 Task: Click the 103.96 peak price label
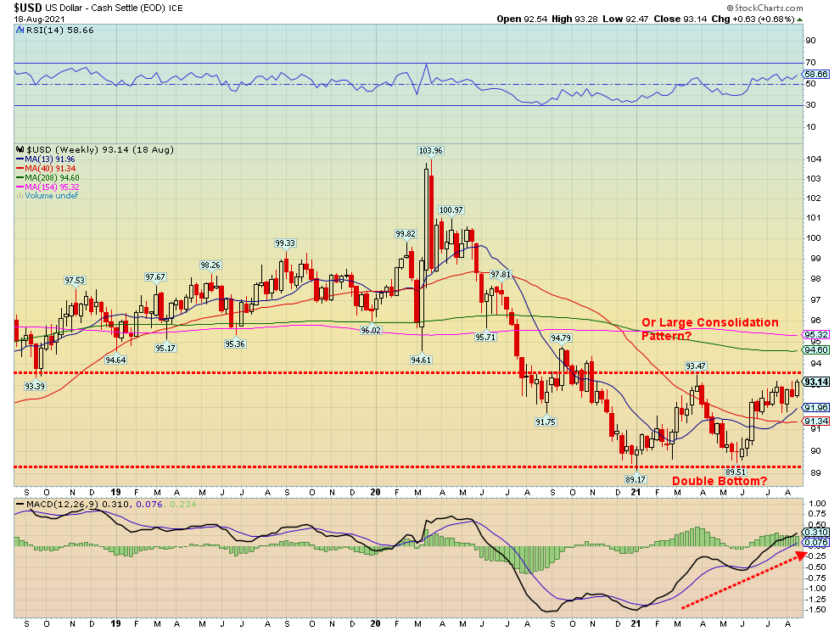430,150
